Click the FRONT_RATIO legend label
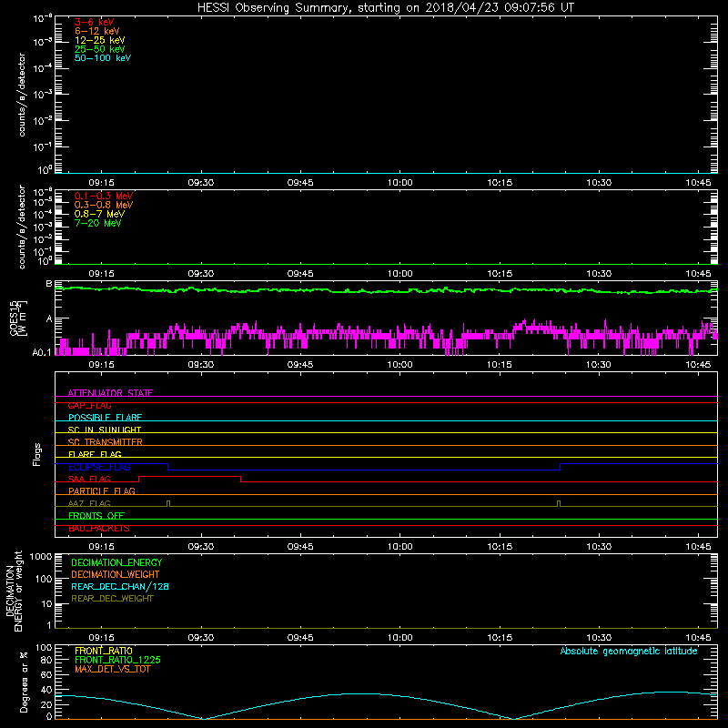 point(104,651)
